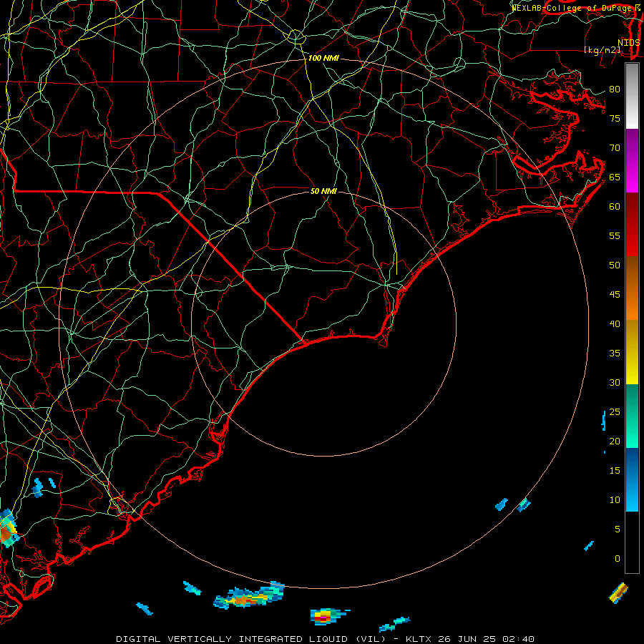Pick the green segment of the color bar
The width and height of the screenshot is (644, 644).
click(632, 416)
